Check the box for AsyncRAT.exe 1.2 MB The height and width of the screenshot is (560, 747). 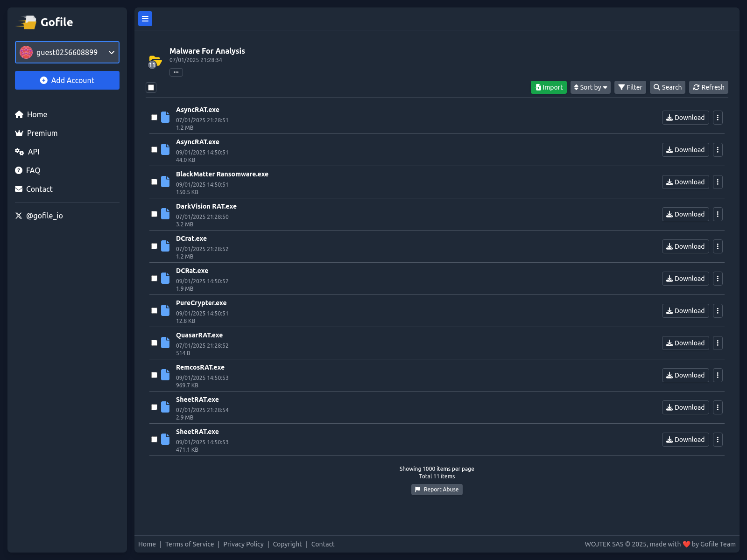(154, 118)
